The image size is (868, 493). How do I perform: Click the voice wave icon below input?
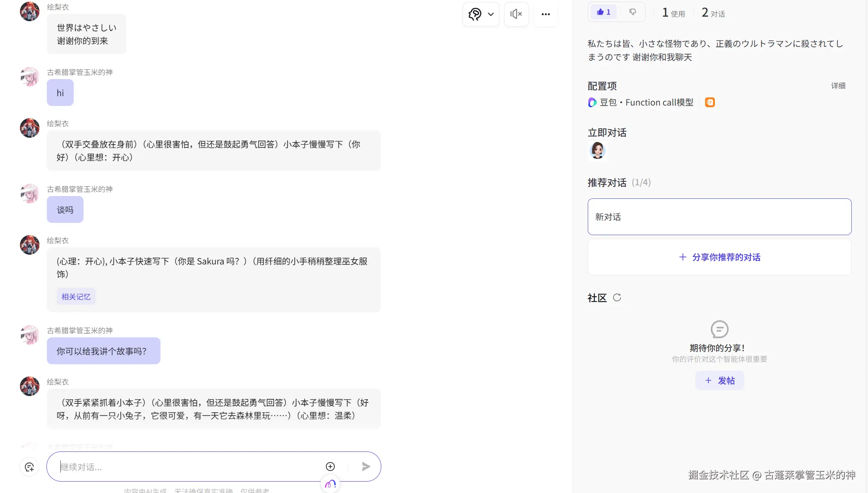[x=330, y=484]
